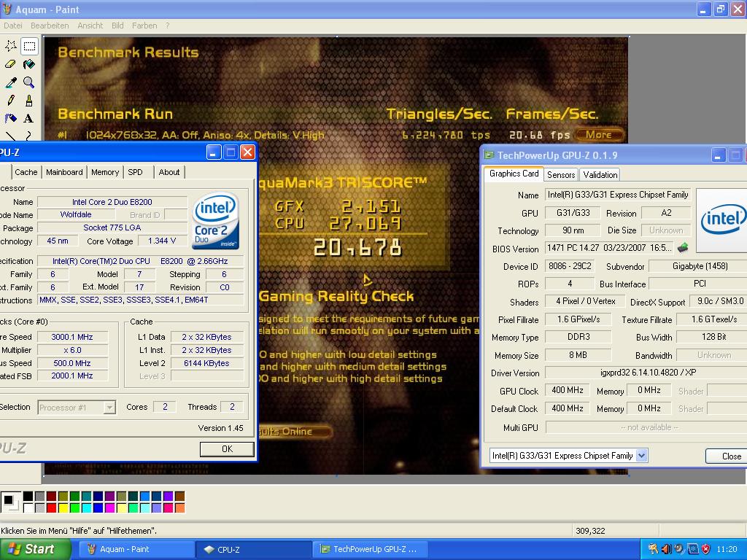Select the Pencil tool in Paint
Viewport: 747px width, 560px height.
click(11, 101)
